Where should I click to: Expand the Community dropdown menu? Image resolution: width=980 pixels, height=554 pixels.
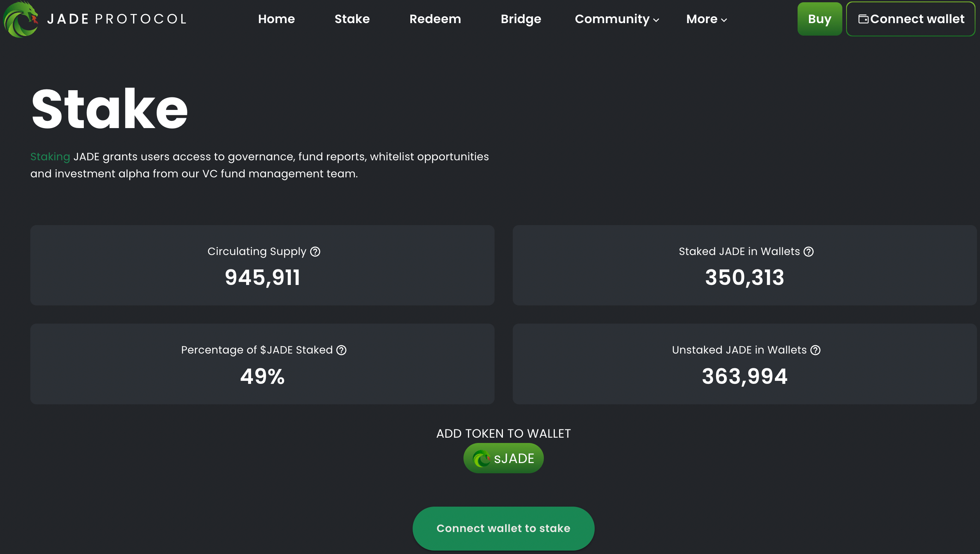(617, 19)
